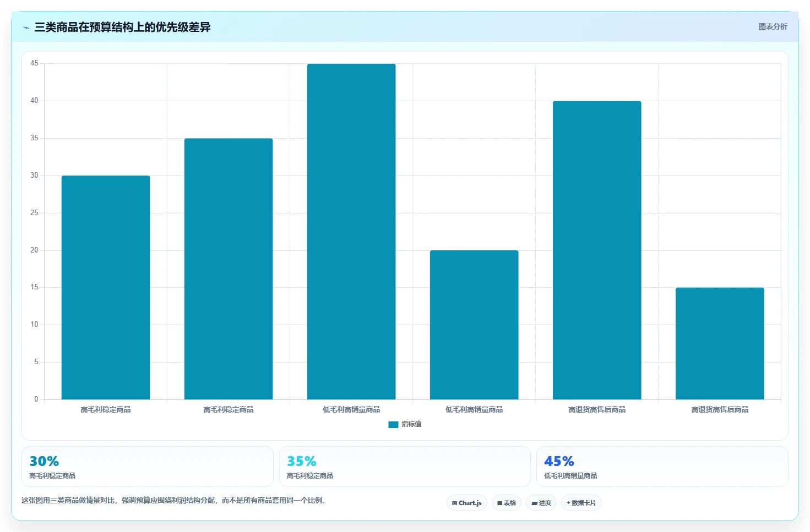Click the 进度 pill's progress icon
The height and width of the screenshot is (532, 810).
click(534, 503)
